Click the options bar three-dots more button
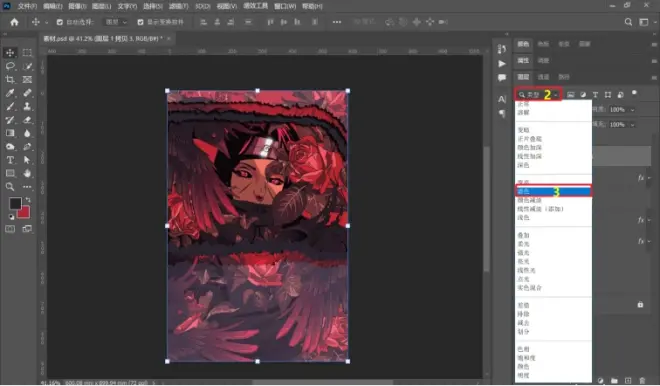The height and width of the screenshot is (386, 660). click(337, 22)
